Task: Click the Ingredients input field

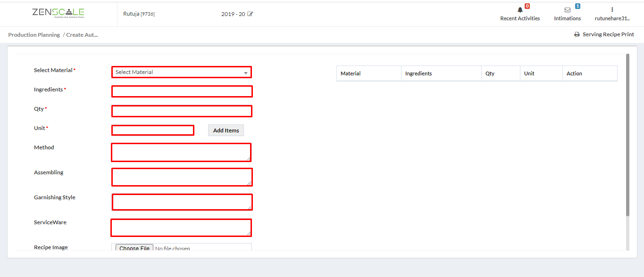Action: [182, 91]
